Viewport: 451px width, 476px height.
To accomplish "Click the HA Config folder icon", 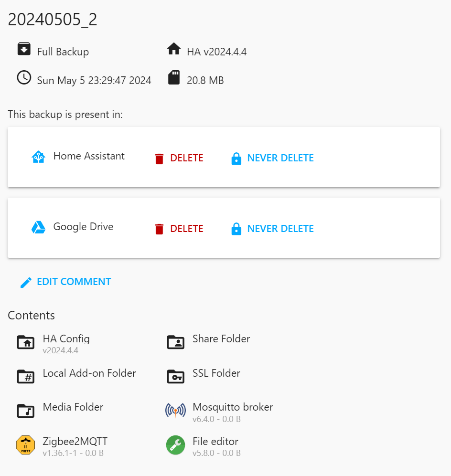I will [25, 342].
